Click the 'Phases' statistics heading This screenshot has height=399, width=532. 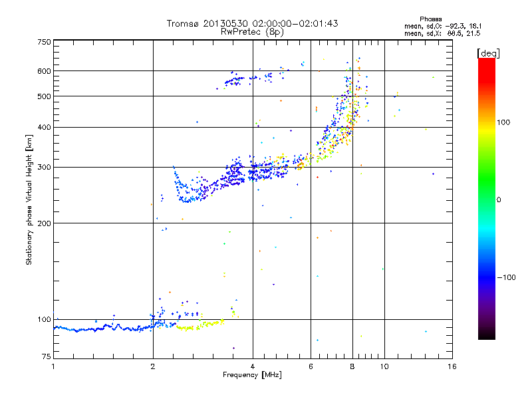430,19
